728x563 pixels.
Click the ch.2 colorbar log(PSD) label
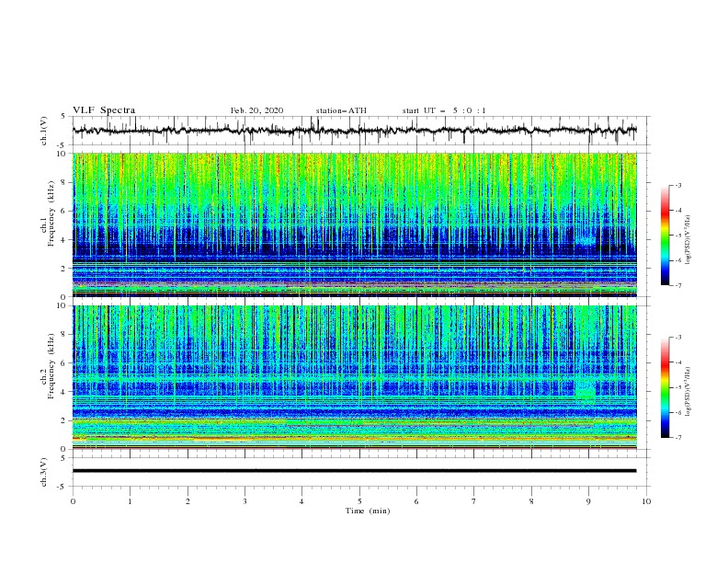point(688,392)
